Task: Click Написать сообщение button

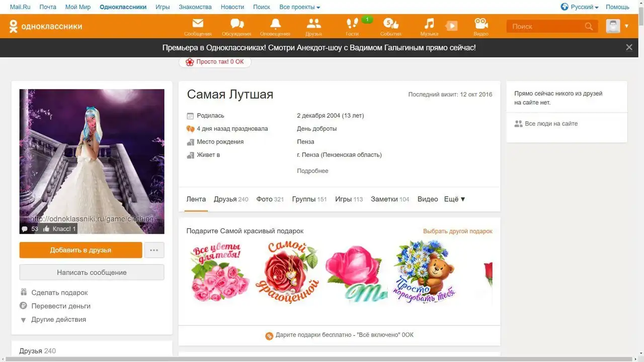Action: pos(92,273)
